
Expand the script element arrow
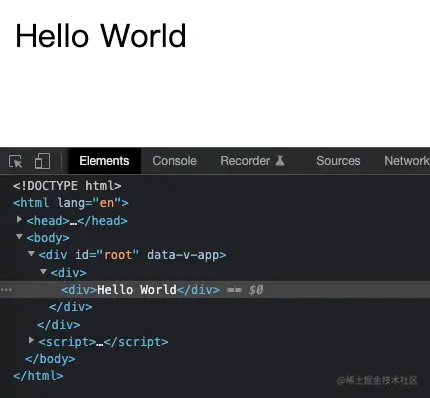[31, 340]
